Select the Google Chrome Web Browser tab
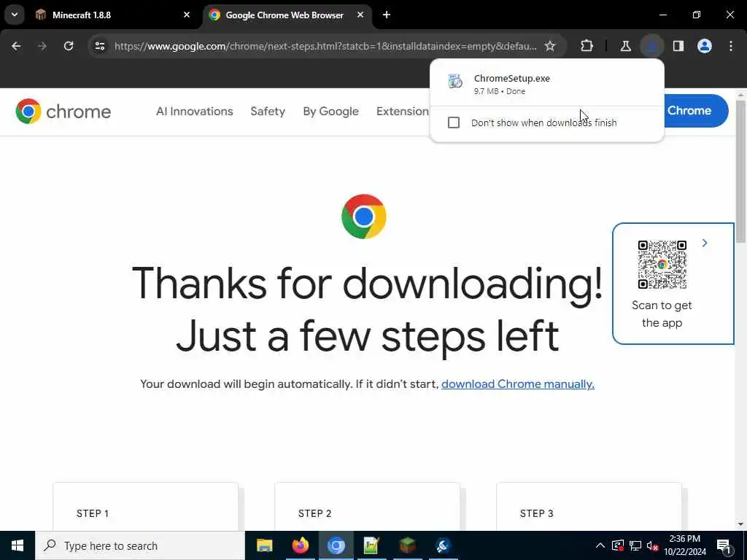Viewport: 747px width, 560px height. coord(287,15)
